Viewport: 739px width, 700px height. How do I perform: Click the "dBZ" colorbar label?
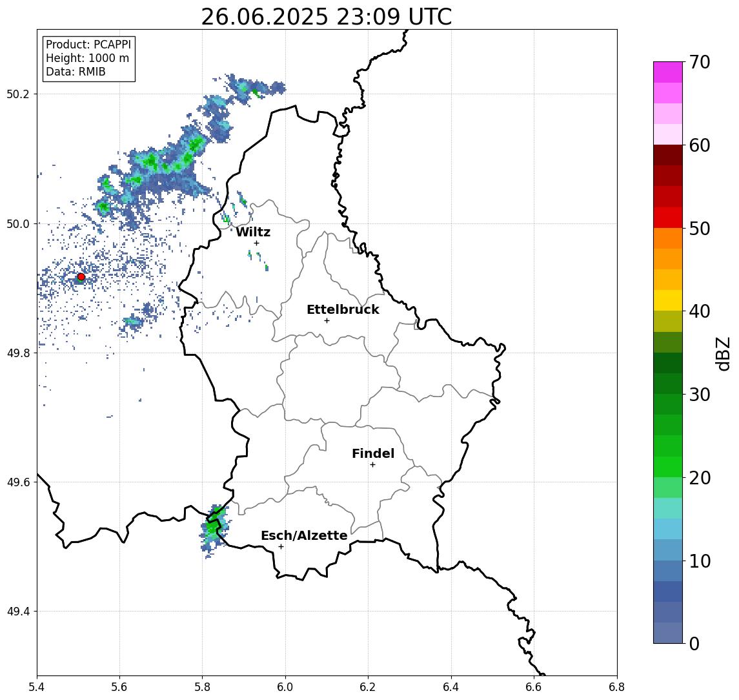tap(722, 354)
